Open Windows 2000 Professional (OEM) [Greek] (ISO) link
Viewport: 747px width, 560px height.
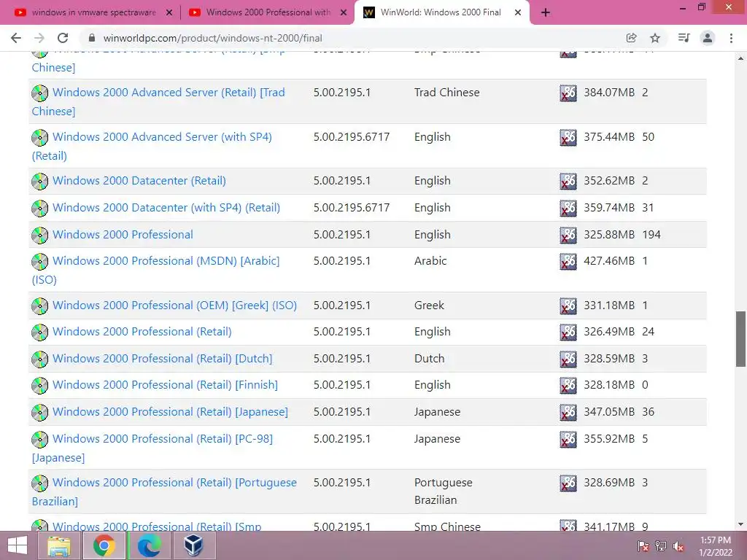click(175, 306)
